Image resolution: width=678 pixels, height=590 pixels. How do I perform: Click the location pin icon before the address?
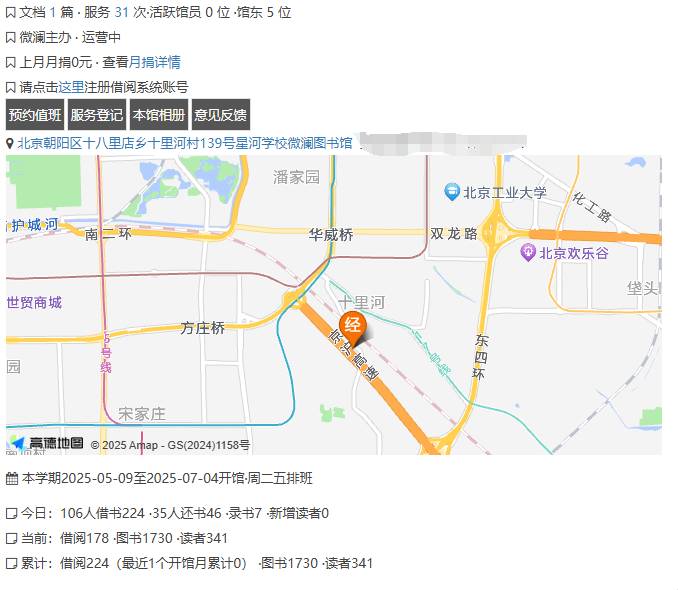10,143
